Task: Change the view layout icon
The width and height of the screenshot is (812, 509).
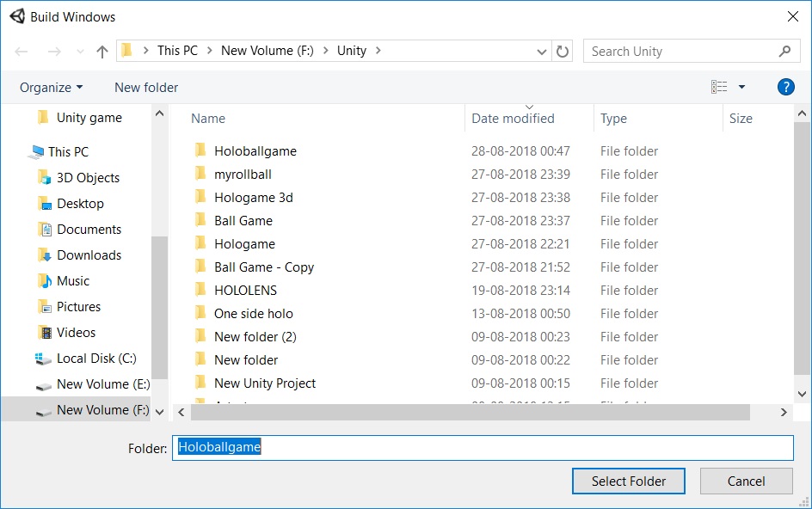Action: pos(719,87)
